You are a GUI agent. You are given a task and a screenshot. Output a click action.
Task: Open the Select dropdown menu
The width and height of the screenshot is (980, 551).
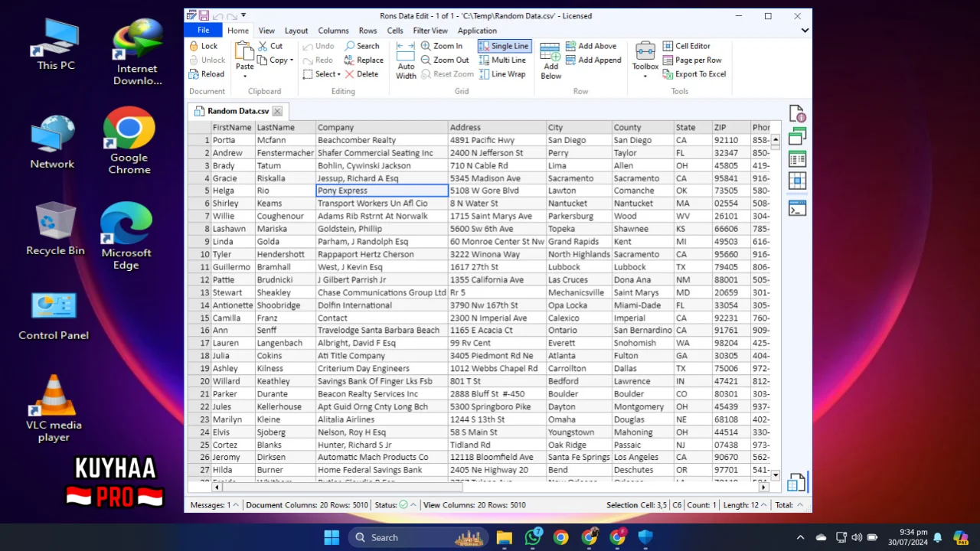[322, 74]
